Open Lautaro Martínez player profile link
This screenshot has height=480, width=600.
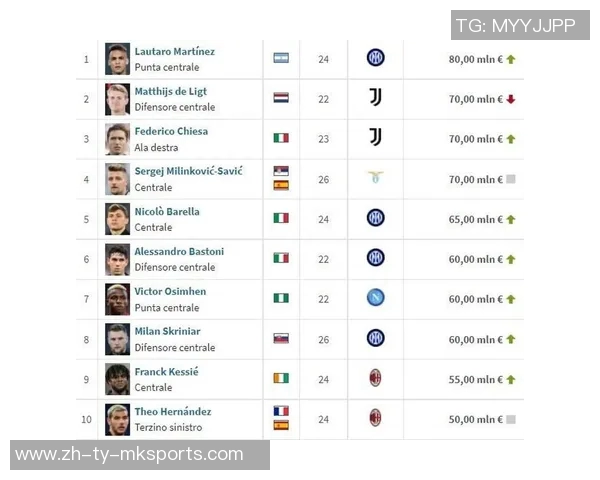175,51
